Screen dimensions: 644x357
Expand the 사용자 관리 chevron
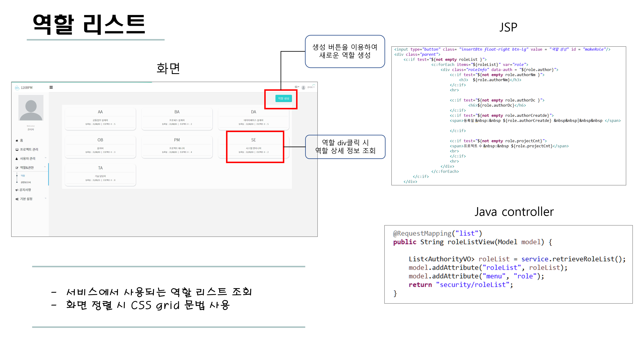point(46,158)
